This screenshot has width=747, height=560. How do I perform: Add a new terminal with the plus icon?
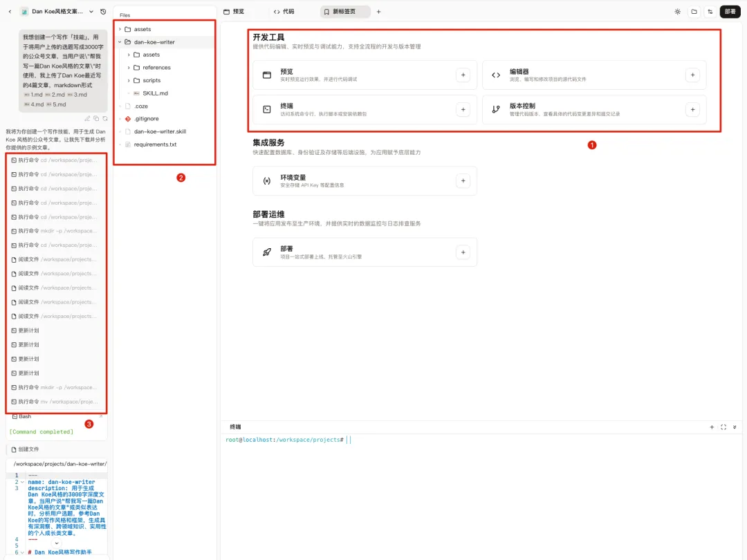[712, 427]
